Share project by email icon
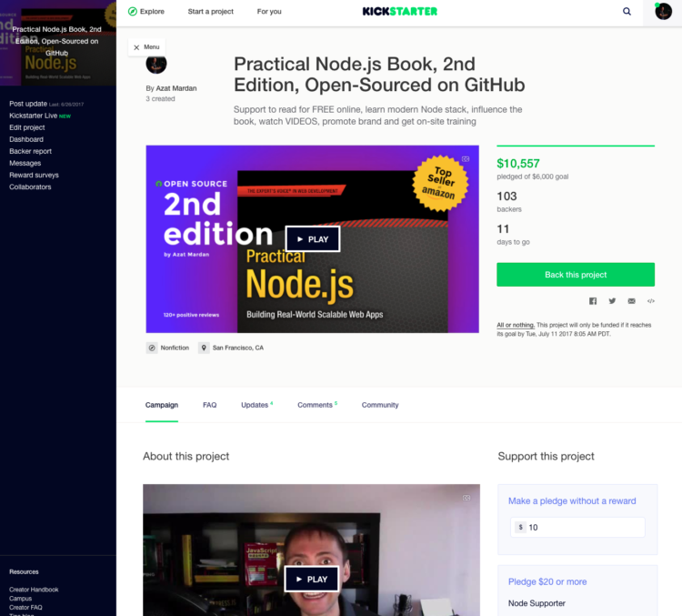682x616 pixels. click(x=632, y=301)
